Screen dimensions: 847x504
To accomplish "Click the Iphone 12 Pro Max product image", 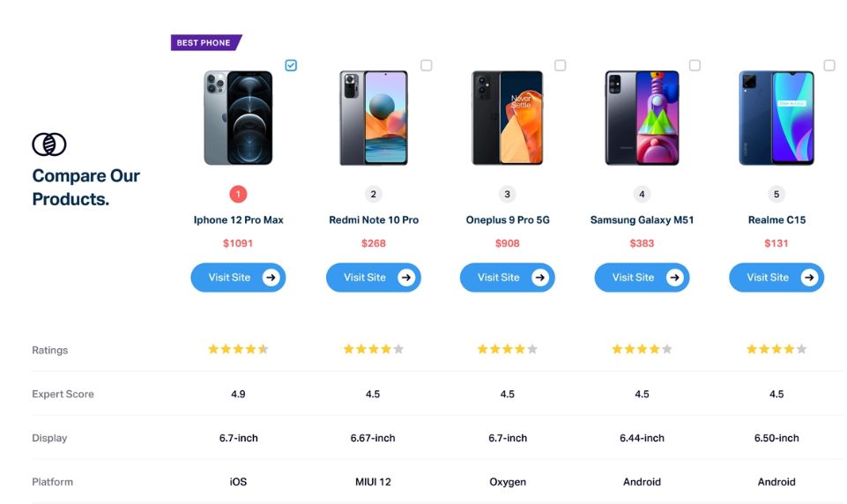I will (238, 118).
